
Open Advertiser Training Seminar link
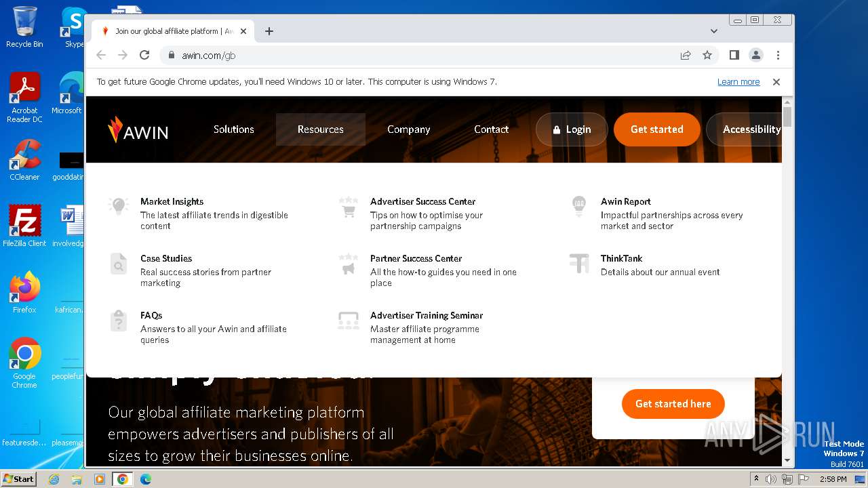(x=427, y=315)
